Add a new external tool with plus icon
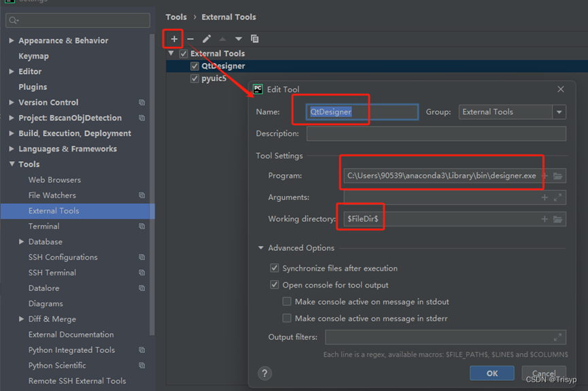The height and width of the screenshot is (391, 588). click(174, 39)
